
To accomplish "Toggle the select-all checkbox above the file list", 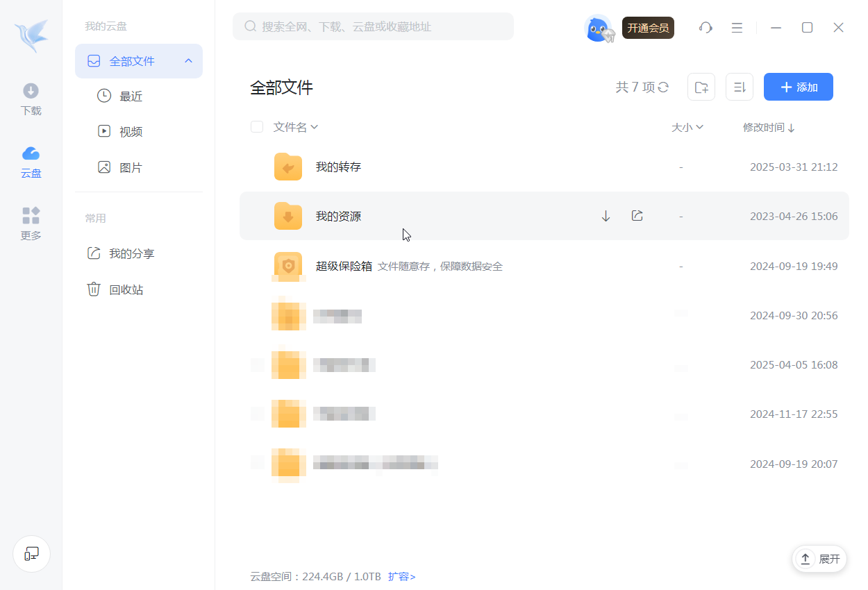I will click(x=257, y=127).
